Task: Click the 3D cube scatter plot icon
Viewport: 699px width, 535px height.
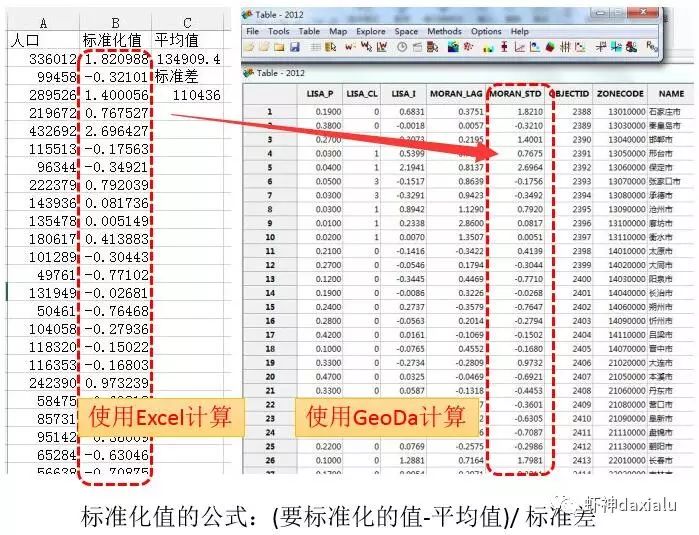Action: (x=550, y=47)
